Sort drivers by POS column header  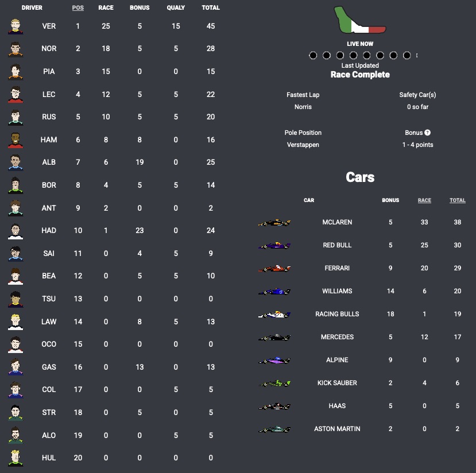[78, 8]
